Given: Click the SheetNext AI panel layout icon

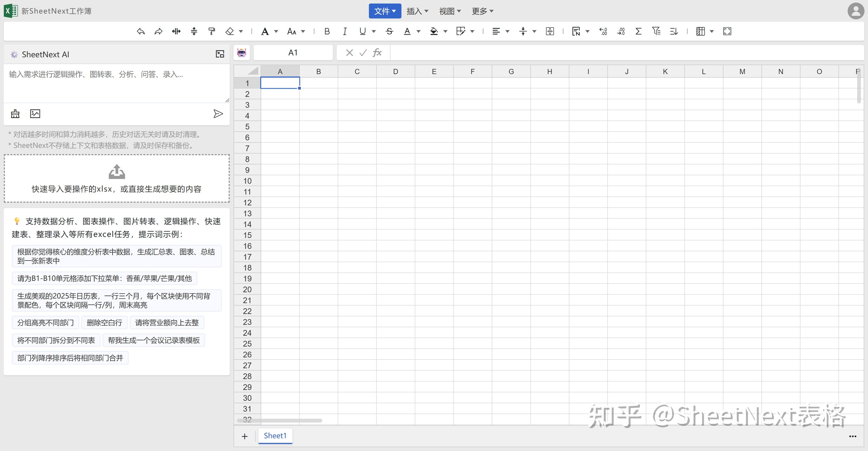Looking at the screenshot, I should (x=220, y=54).
